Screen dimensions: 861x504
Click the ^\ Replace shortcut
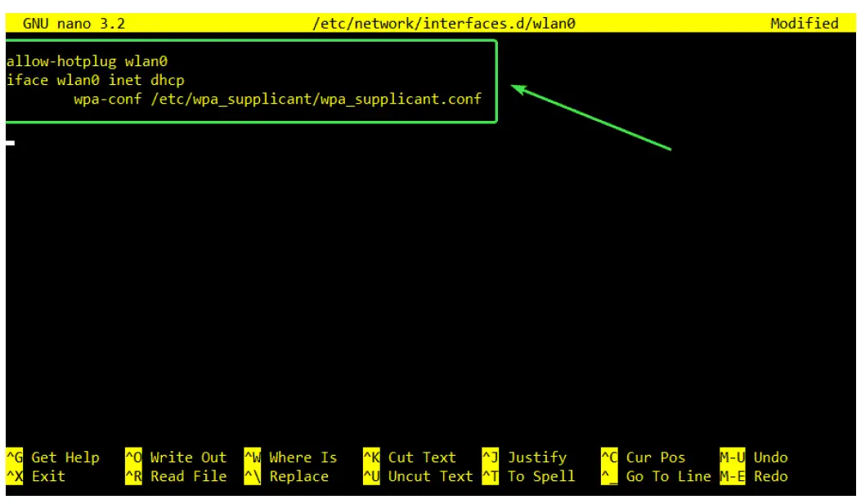pyautogui.click(x=286, y=476)
